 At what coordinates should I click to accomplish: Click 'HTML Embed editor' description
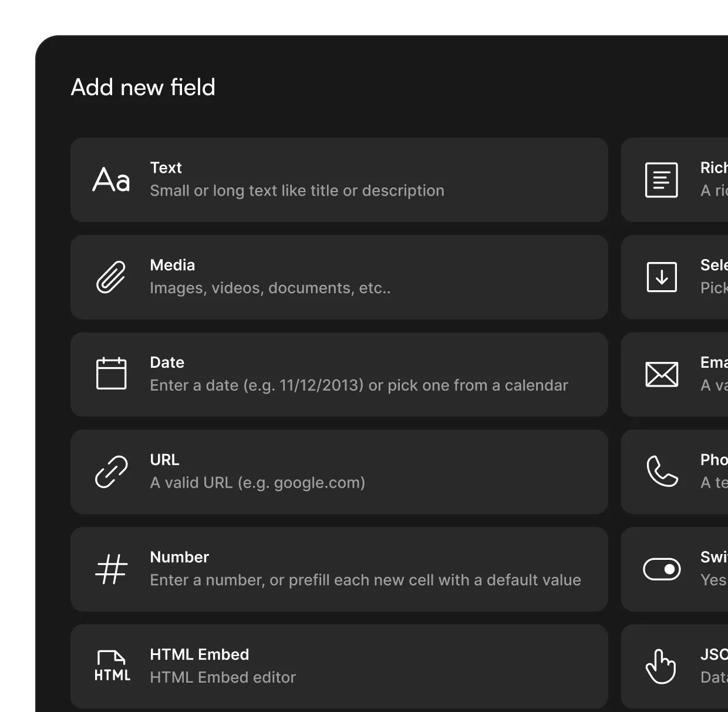pyautogui.click(x=223, y=677)
